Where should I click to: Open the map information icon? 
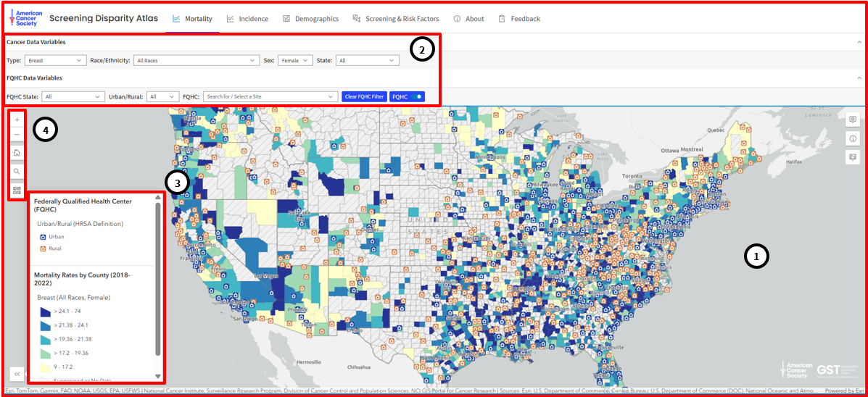click(853, 138)
